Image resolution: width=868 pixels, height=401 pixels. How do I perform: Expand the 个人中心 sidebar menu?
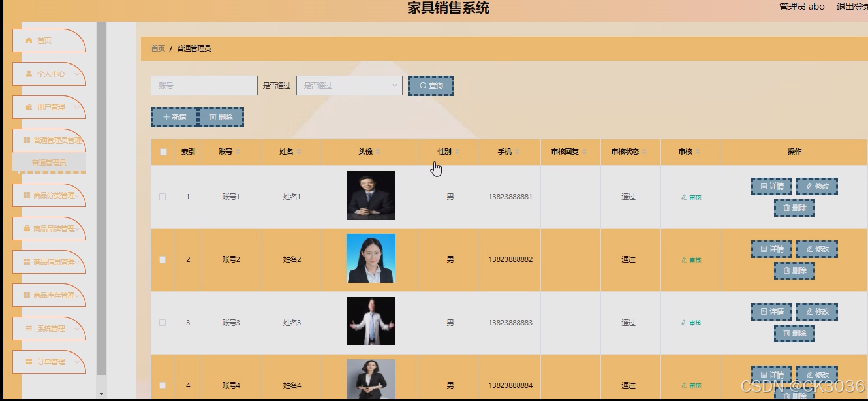coord(49,74)
